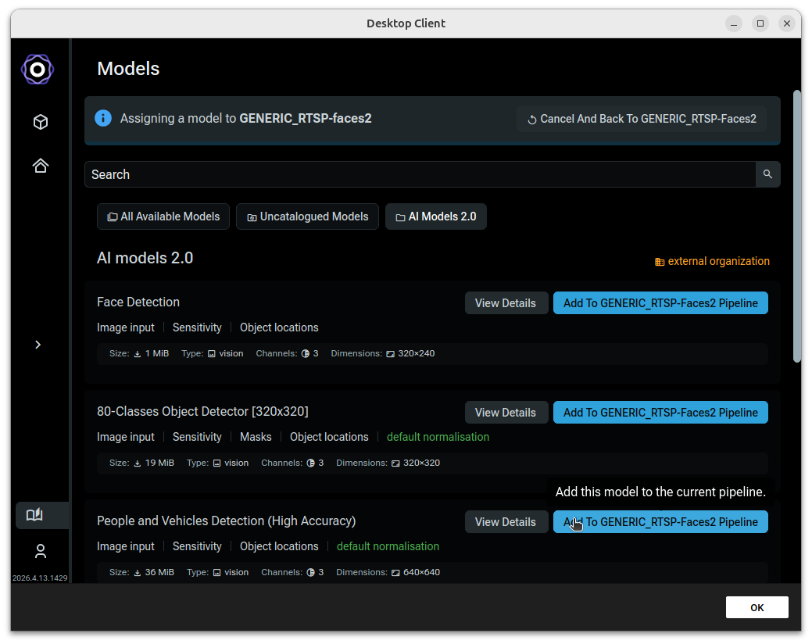Click the AI models 2.0 section heading
The height and width of the screenshot is (644, 812).
145,258
